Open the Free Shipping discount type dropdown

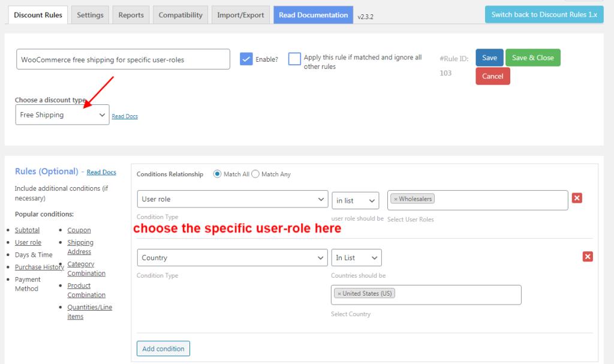62,115
